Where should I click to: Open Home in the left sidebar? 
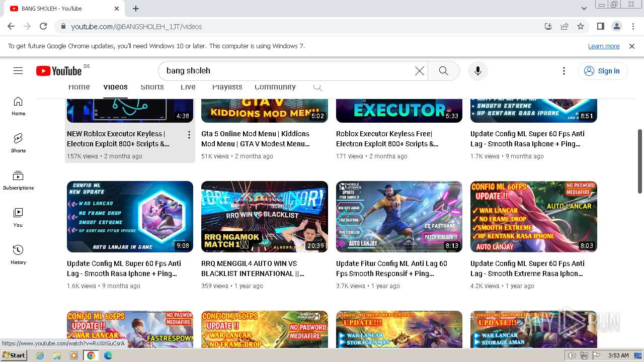(18, 106)
